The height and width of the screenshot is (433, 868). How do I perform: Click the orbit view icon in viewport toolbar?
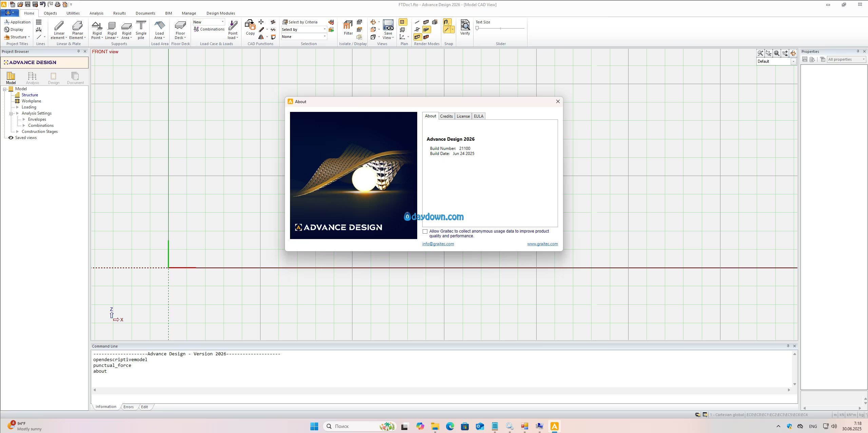pyautogui.click(x=793, y=53)
